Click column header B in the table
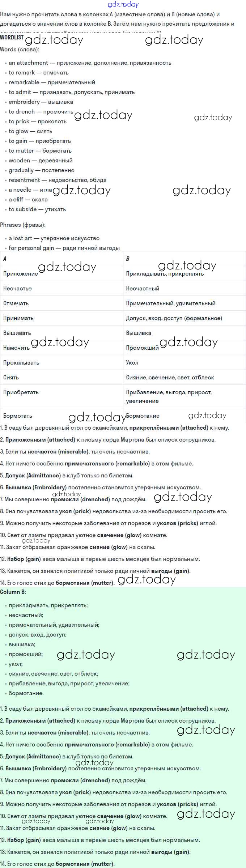Viewport: 246px width, 868px height. pyautogui.click(x=128, y=259)
